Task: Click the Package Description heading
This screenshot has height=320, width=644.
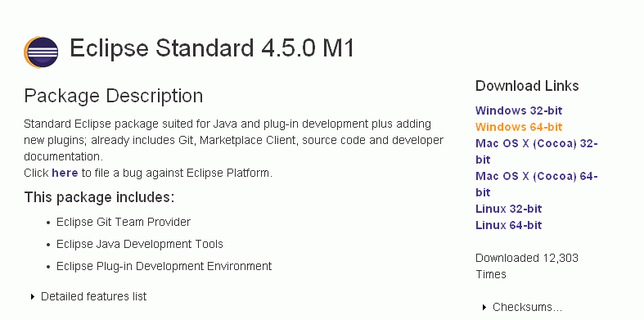Action: (x=114, y=96)
